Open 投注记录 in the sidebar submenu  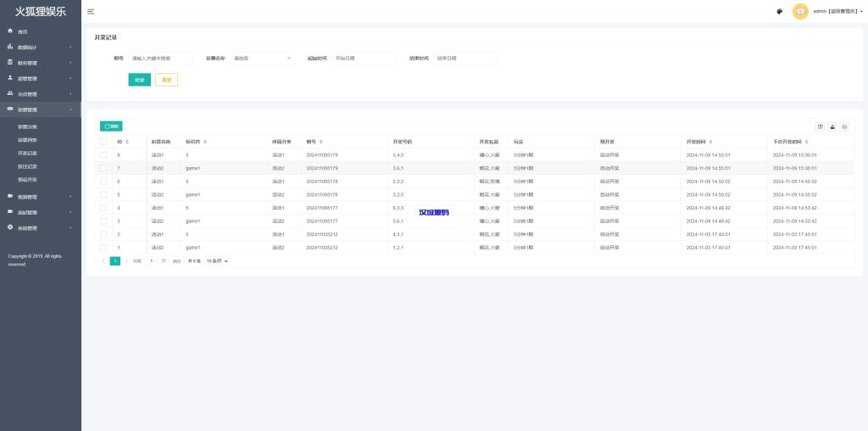tap(27, 166)
